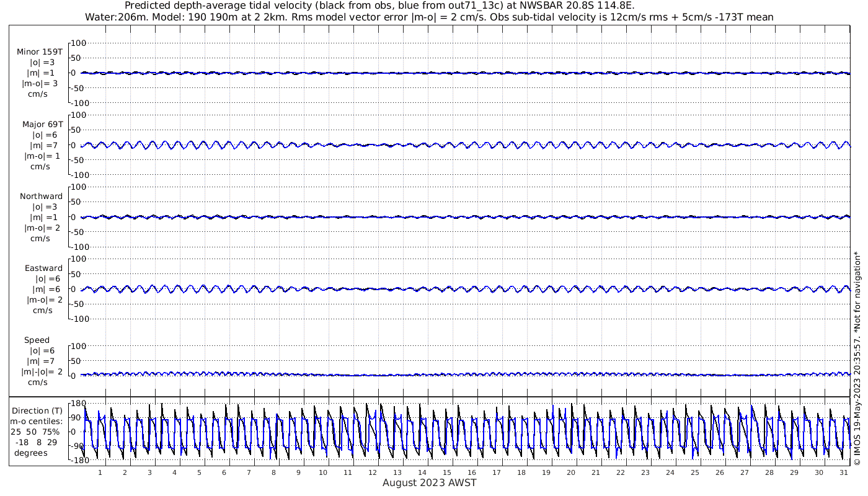Select the 'Speed' panel label
The width and height of the screenshot is (868, 496).
(37, 340)
